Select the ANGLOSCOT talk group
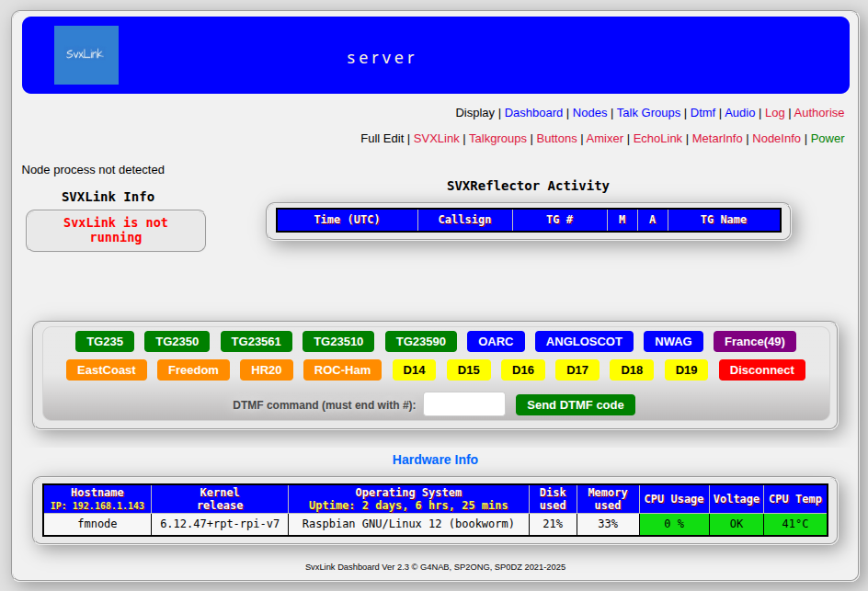Screen dimensions: 868x591 pos(584,341)
